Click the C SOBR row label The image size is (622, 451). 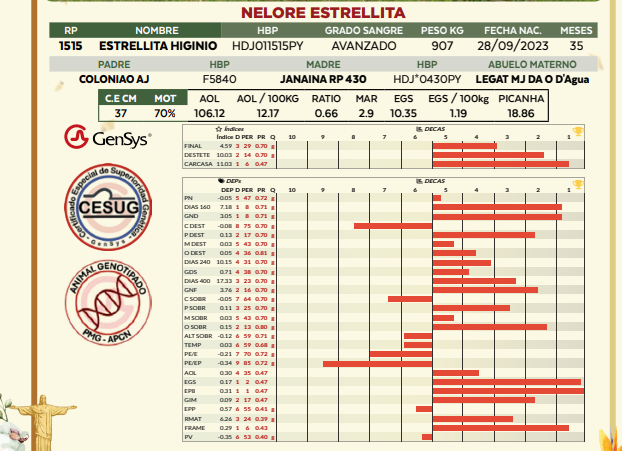coord(195,299)
